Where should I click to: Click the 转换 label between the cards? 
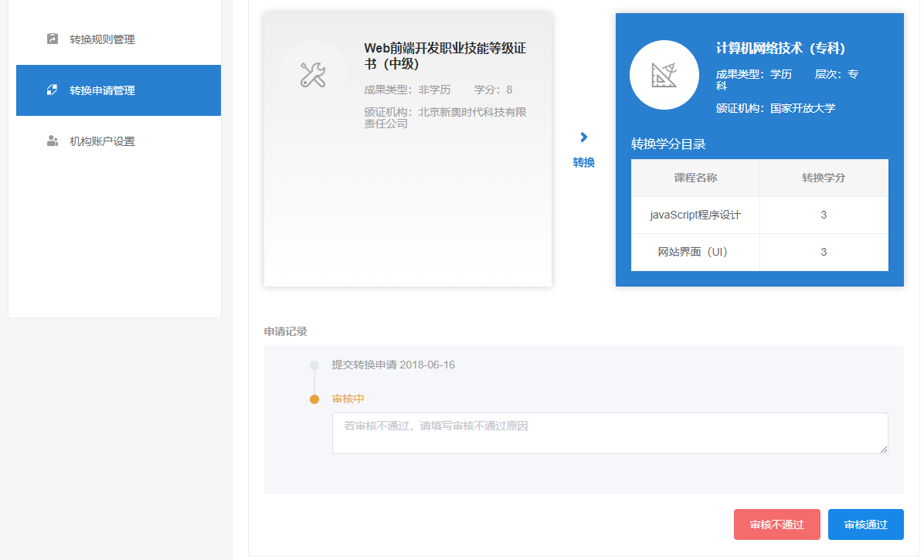(x=584, y=162)
